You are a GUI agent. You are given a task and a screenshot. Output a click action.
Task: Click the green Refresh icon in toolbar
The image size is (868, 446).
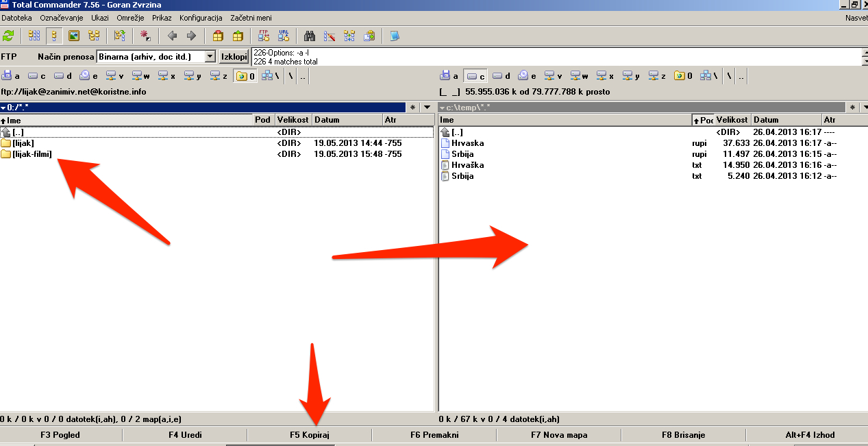(8, 36)
